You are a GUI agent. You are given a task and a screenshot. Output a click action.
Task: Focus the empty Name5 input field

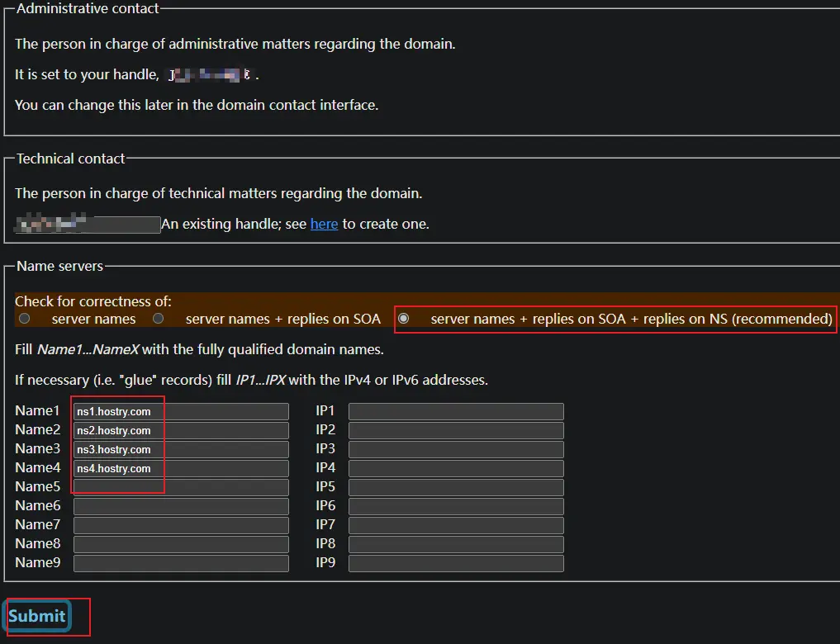(181, 487)
